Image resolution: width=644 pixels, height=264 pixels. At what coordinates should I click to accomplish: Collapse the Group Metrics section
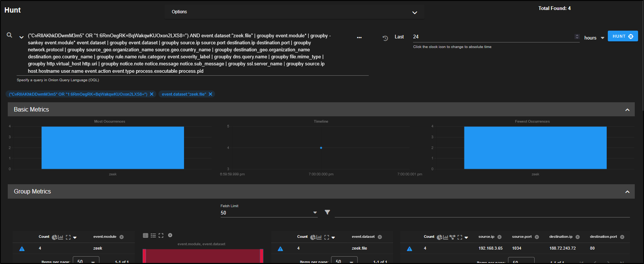(627, 192)
